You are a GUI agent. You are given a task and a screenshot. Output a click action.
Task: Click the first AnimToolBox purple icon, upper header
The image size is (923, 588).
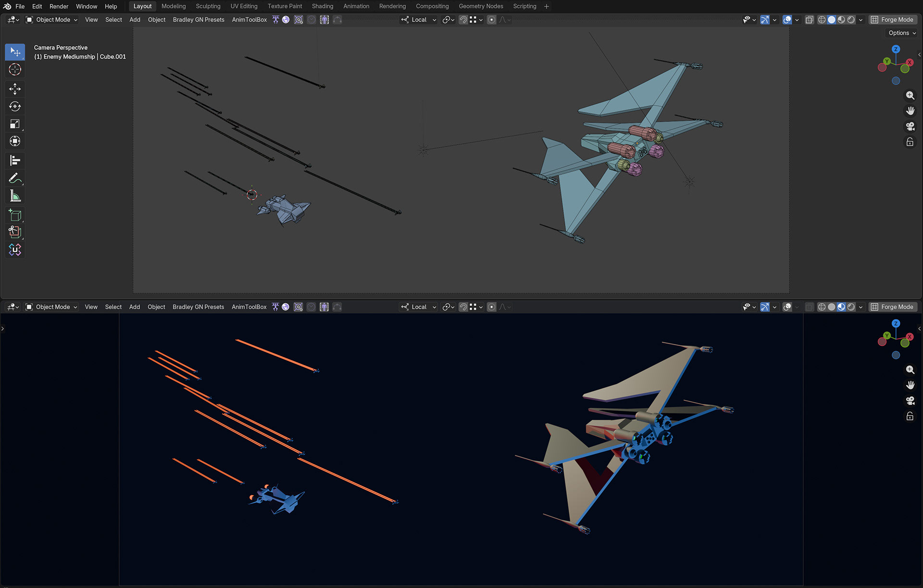(275, 20)
